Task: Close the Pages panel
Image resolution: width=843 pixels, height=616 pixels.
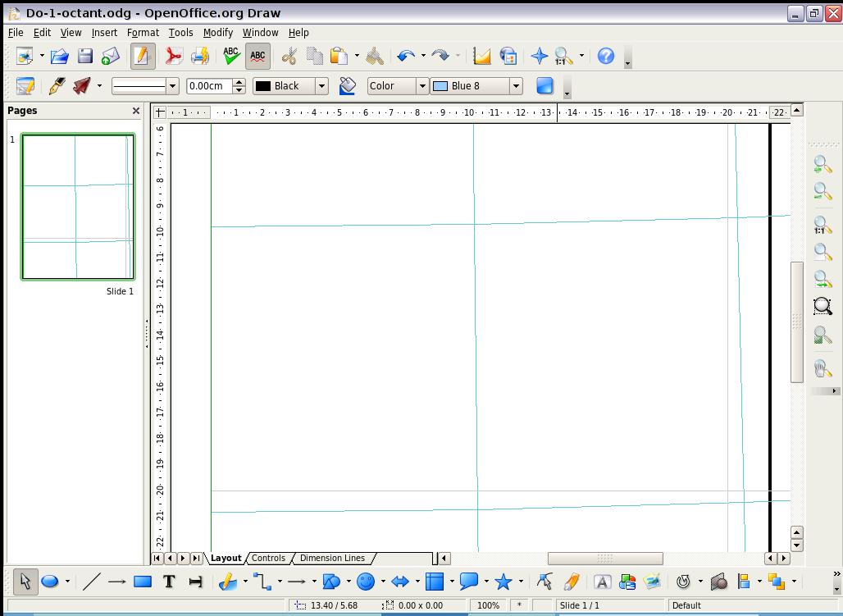Action: (x=136, y=111)
